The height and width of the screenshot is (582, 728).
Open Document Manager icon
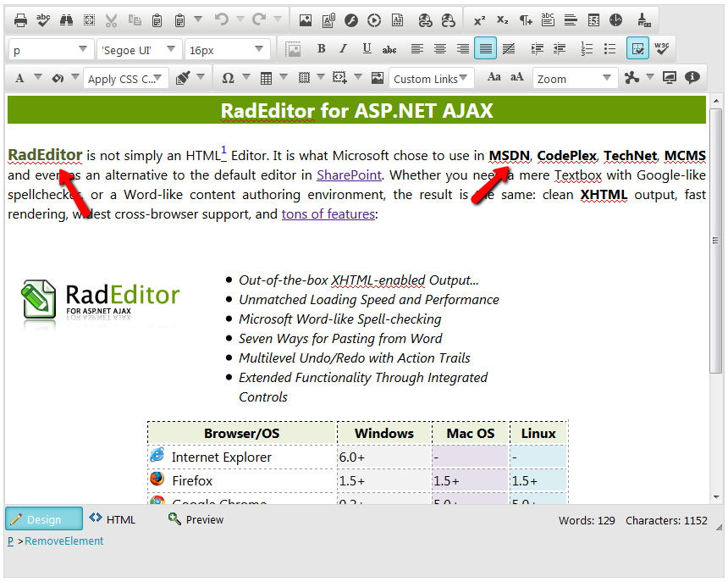328,20
